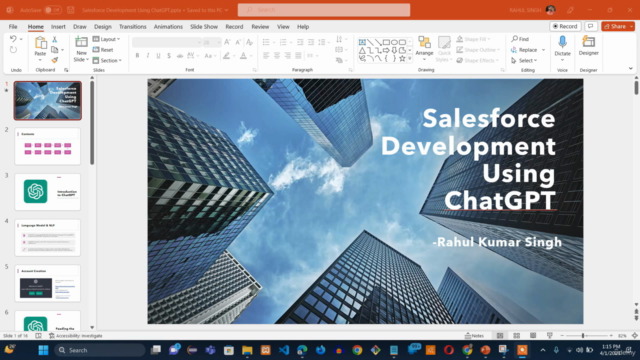Select the star shape in gallery

[402, 59]
